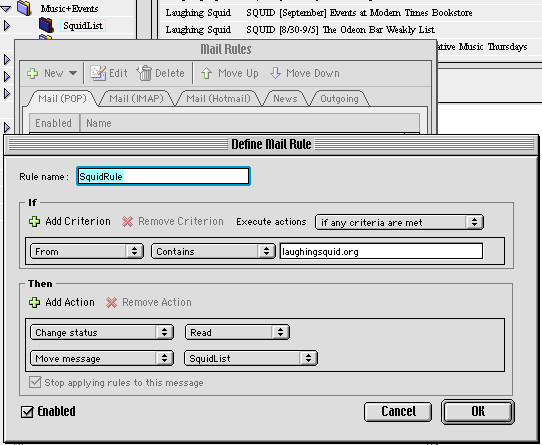Image resolution: width=542 pixels, height=445 pixels.
Task: Click into the laughingsquid.org text field
Action: pos(381,251)
